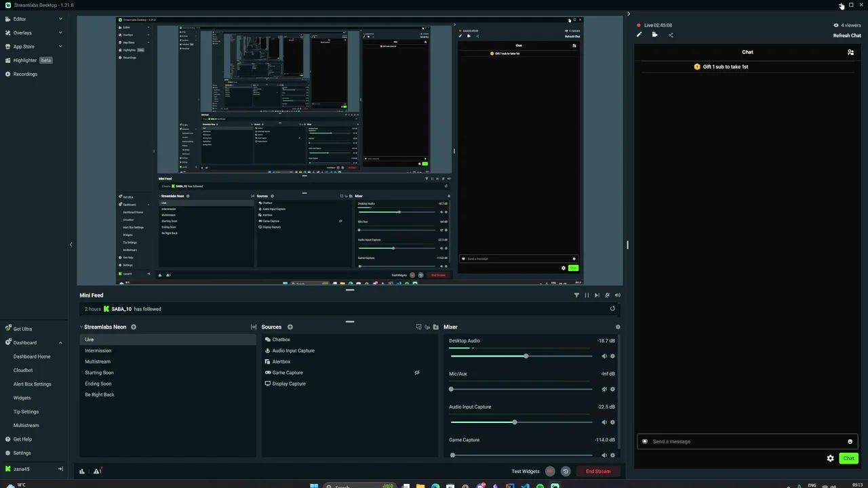Click the Send a message field
The image size is (868, 488).
746,442
